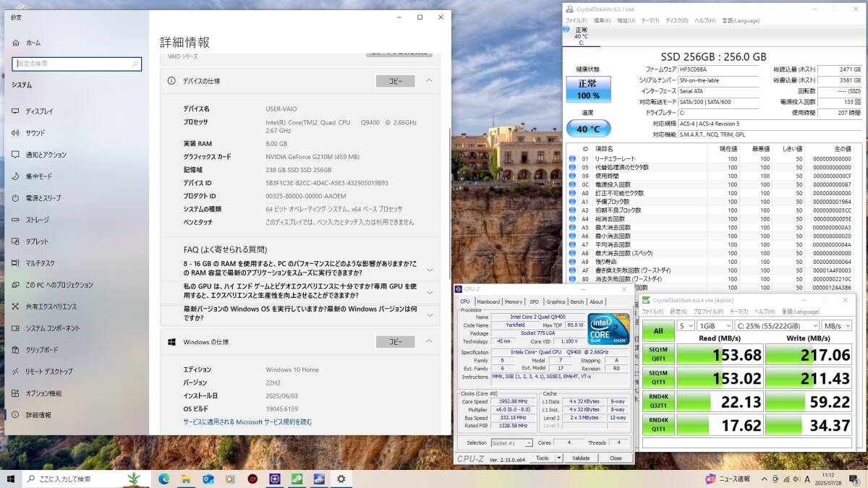Select タブレット in Settings sidebar

37,241
